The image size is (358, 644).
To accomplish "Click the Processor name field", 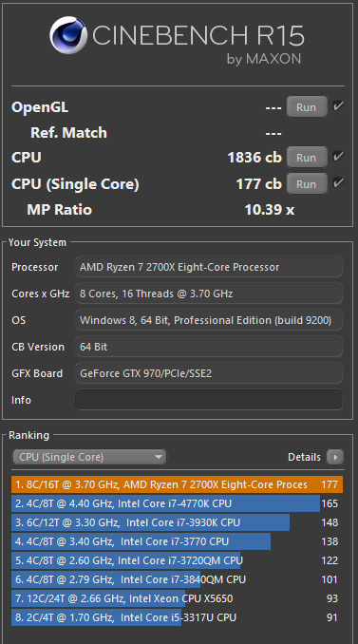I will [209, 267].
